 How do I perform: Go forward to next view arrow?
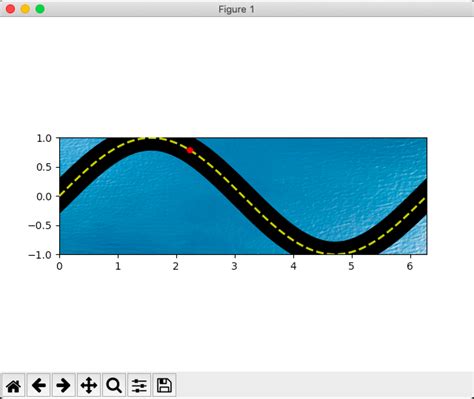[x=63, y=386]
